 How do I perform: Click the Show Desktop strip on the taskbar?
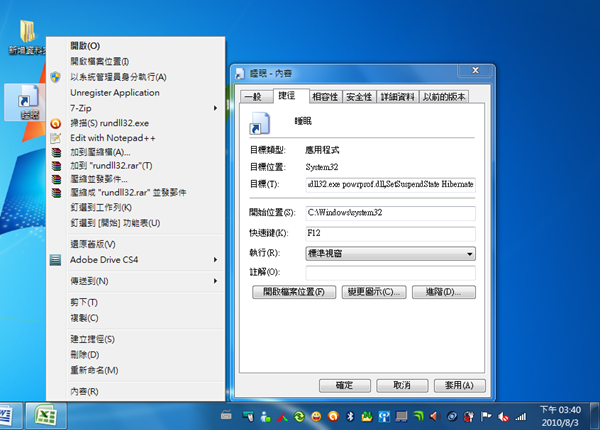click(x=595, y=416)
